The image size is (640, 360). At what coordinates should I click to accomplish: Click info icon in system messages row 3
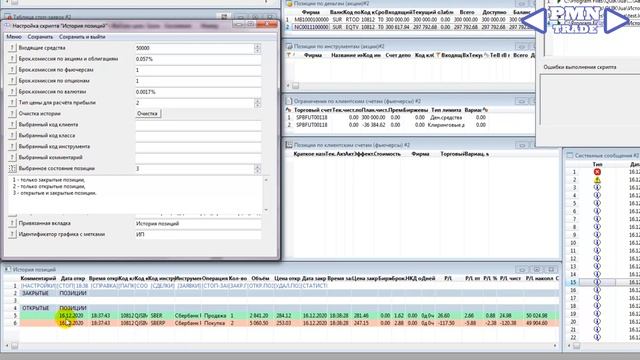coord(597,187)
